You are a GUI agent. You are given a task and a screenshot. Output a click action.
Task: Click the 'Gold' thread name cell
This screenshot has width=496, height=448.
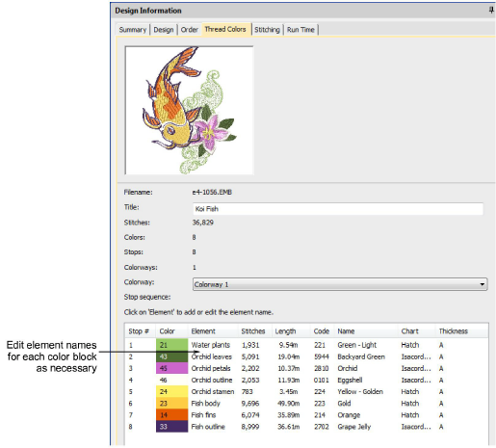[x=344, y=403]
